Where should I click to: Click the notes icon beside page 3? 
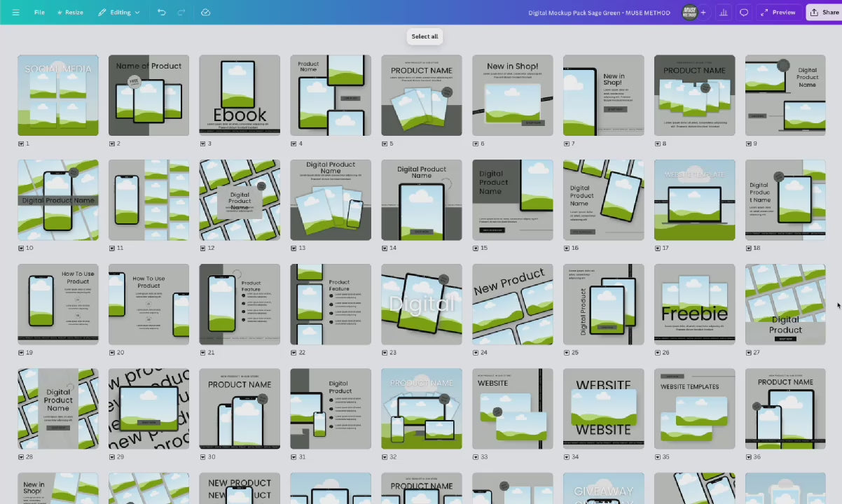[x=203, y=143]
